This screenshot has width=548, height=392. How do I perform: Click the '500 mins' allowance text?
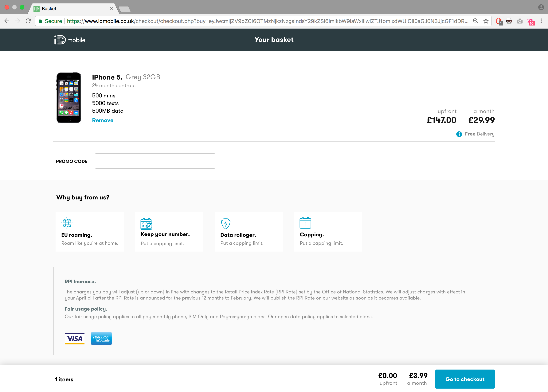[104, 96]
